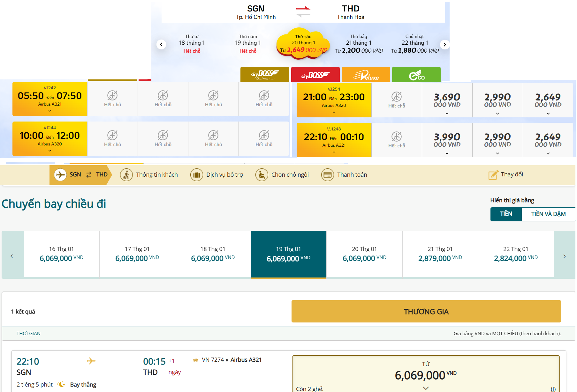The height and width of the screenshot is (392, 577).
Task: Go to next dates in VietJet carousel
Action: click(444, 44)
